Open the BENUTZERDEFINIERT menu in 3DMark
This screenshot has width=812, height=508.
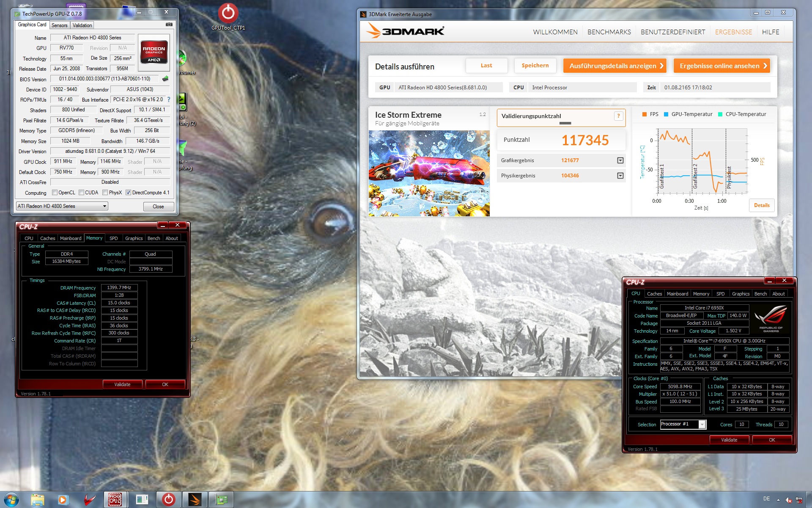pyautogui.click(x=673, y=32)
